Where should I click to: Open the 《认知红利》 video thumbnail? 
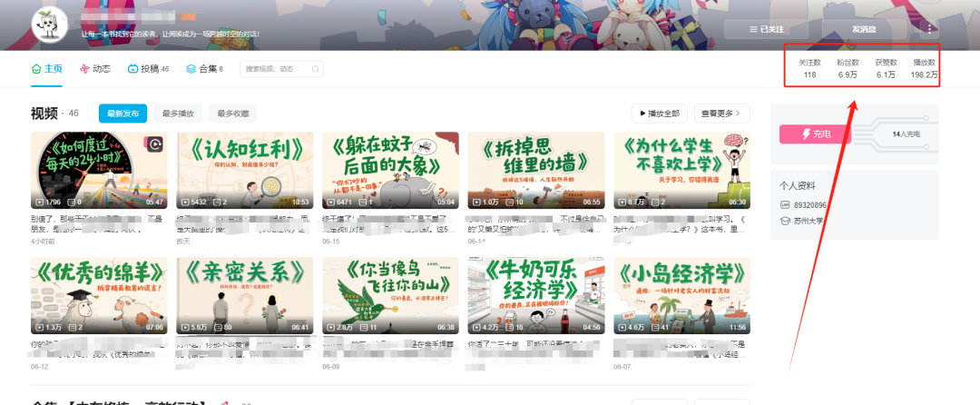coord(244,170)
